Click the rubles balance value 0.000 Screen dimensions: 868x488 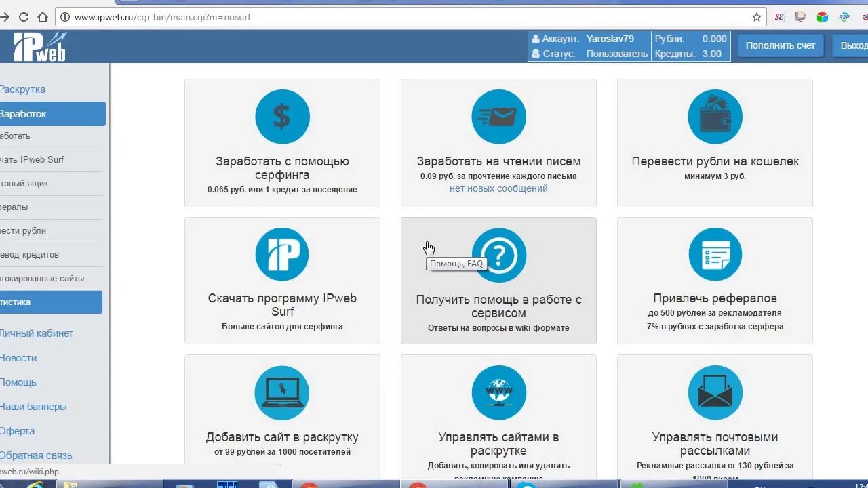click(714, 39)
